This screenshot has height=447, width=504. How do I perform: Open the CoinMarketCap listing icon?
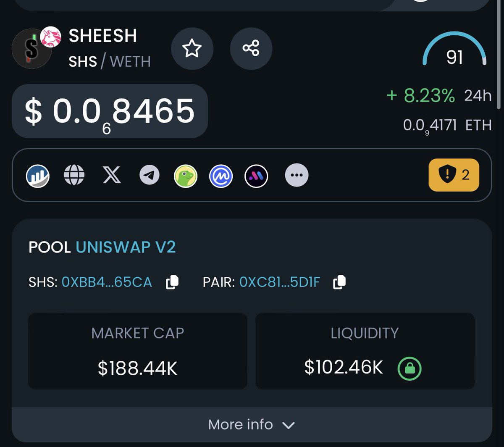click(x=221, y=175)
